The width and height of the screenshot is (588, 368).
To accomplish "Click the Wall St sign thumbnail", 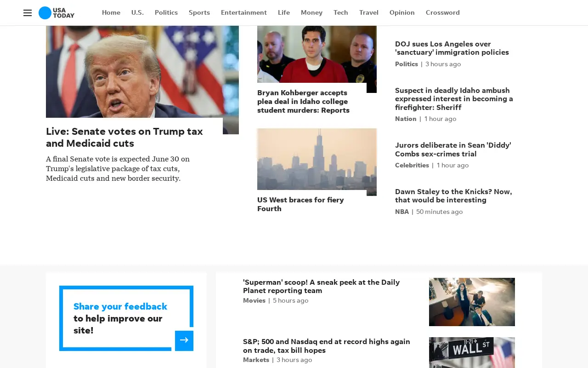I will pyautogui.click(x=472, y=352).
